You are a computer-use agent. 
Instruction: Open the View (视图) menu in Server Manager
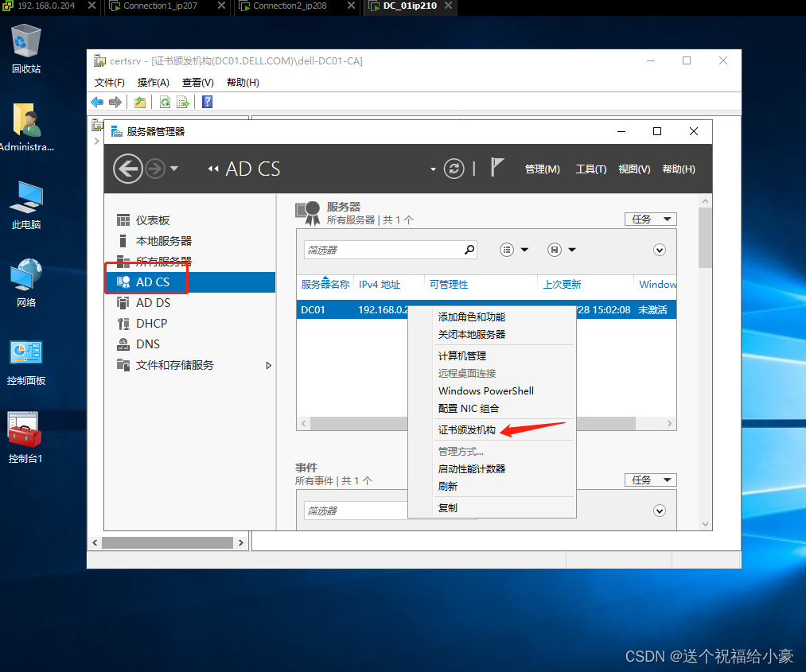[x=634, y=169]
